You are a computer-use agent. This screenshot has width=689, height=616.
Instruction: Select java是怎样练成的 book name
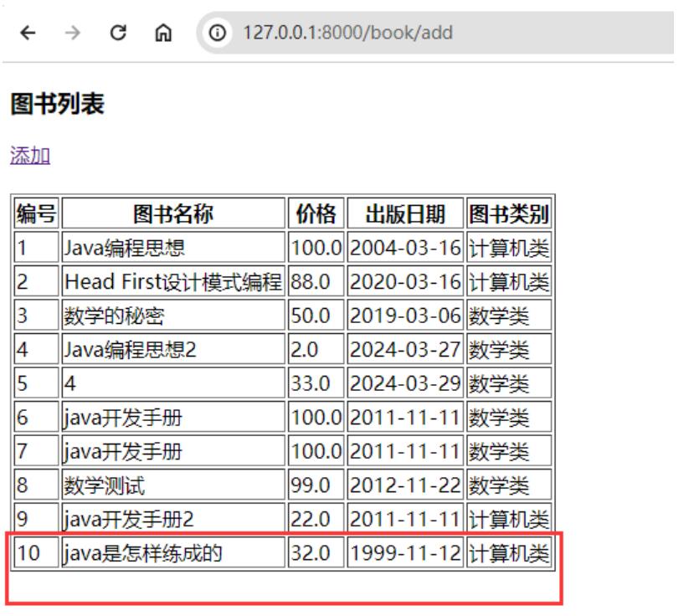coord(143,553)
